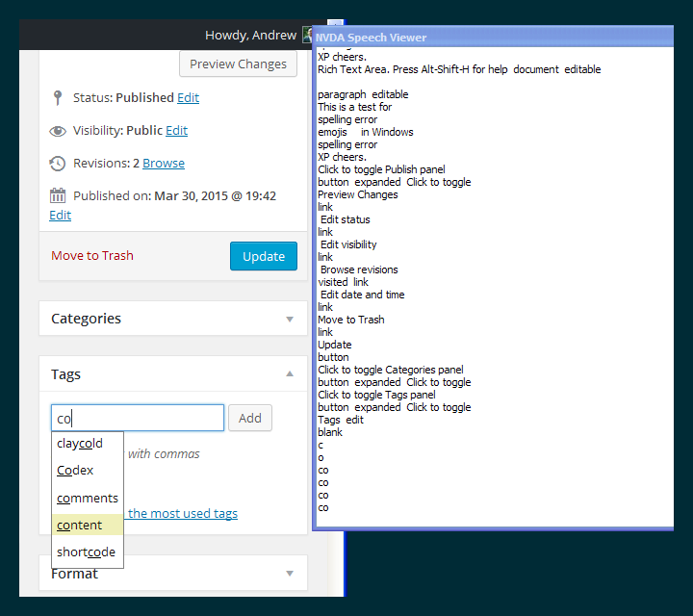Focus the Tags text input field
This screenshot has width=693, height=616.
138,418
